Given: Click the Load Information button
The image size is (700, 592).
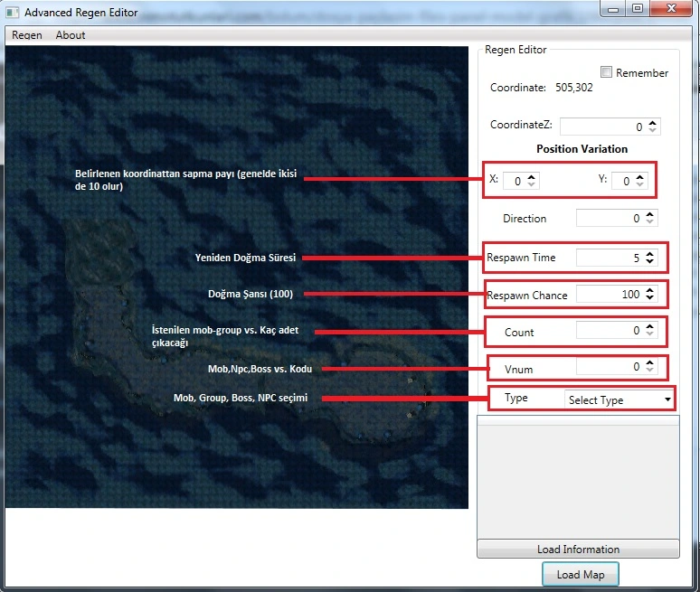Looking at the screenshot, I should (x=578, y=549).
